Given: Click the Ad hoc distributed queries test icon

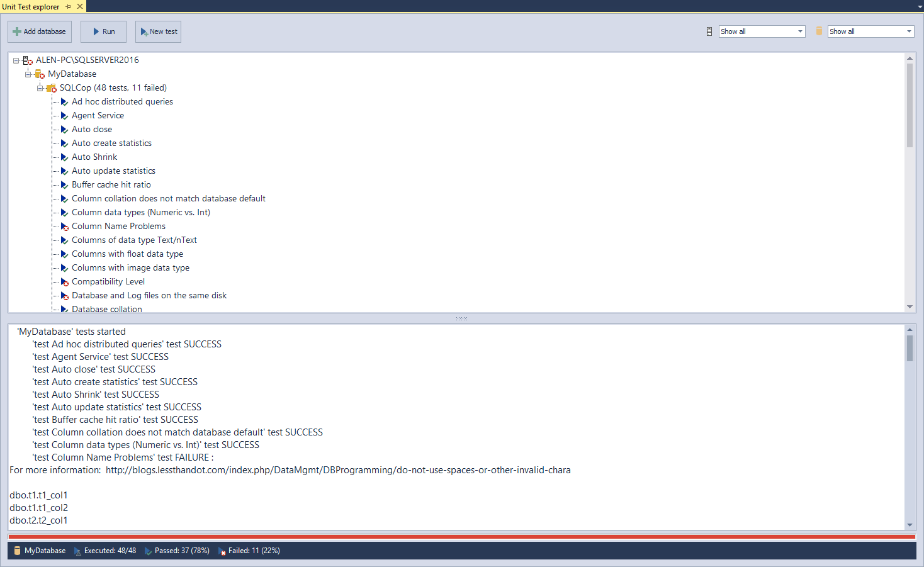Looking at the screenshot, I should (x=64, y=102).
